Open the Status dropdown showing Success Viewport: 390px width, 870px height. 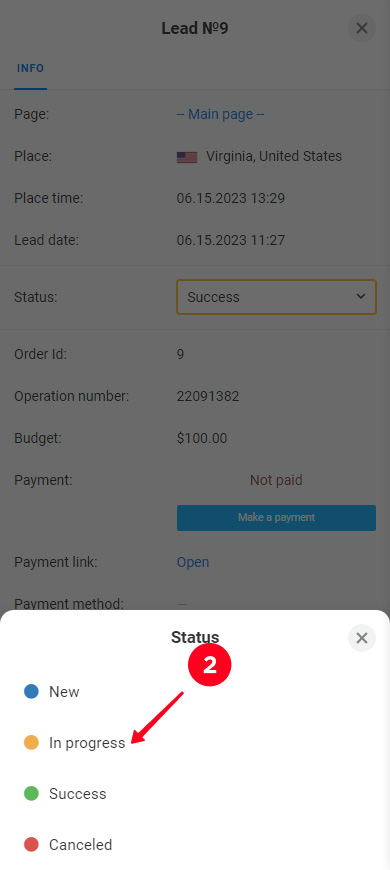click(276, 297)
